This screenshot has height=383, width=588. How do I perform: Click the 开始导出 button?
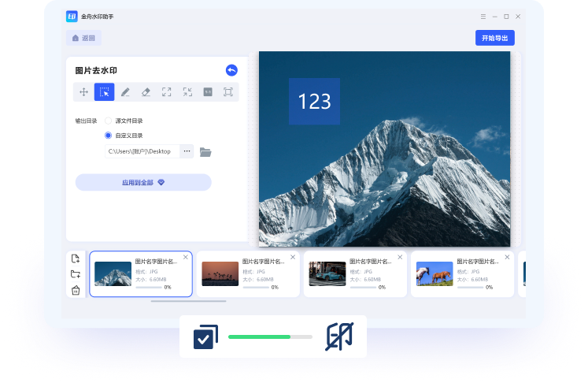[494, 38]
